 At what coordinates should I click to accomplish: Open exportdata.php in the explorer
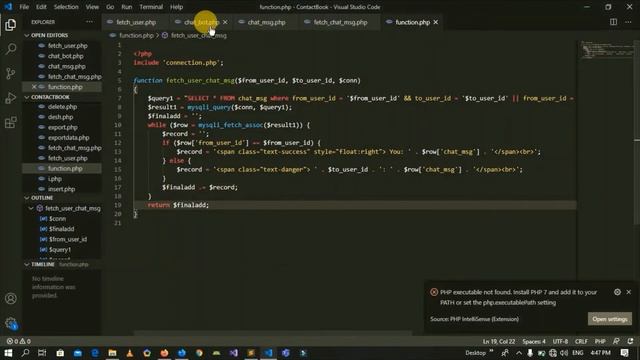(69, 138)
